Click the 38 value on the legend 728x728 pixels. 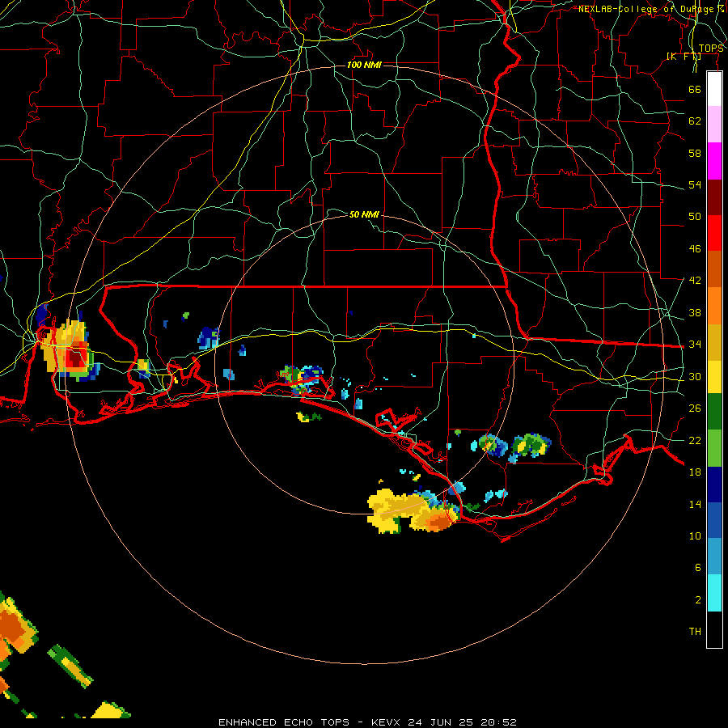click(695, 312)
